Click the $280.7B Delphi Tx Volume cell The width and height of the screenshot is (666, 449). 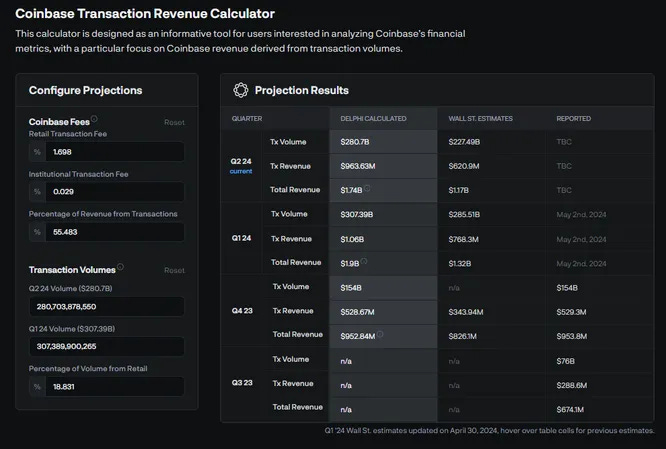pos(383,142)
